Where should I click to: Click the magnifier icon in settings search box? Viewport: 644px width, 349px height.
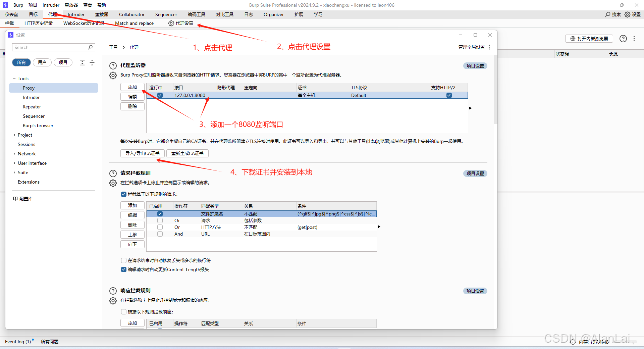pyautogui.click(x=90, y=47)
